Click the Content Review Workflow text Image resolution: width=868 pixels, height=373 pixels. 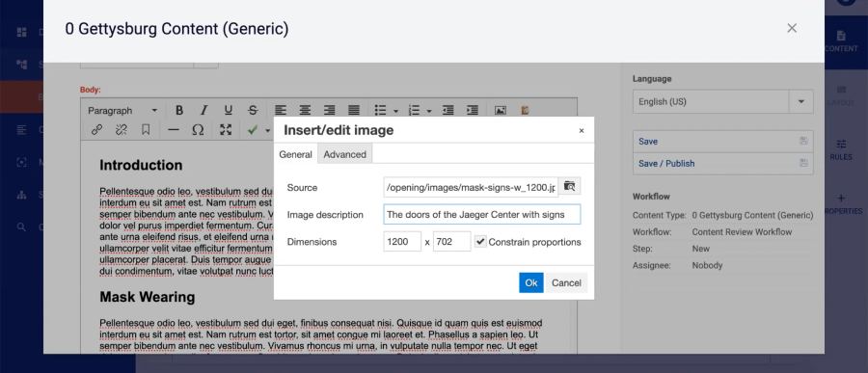tap(742, 232)
